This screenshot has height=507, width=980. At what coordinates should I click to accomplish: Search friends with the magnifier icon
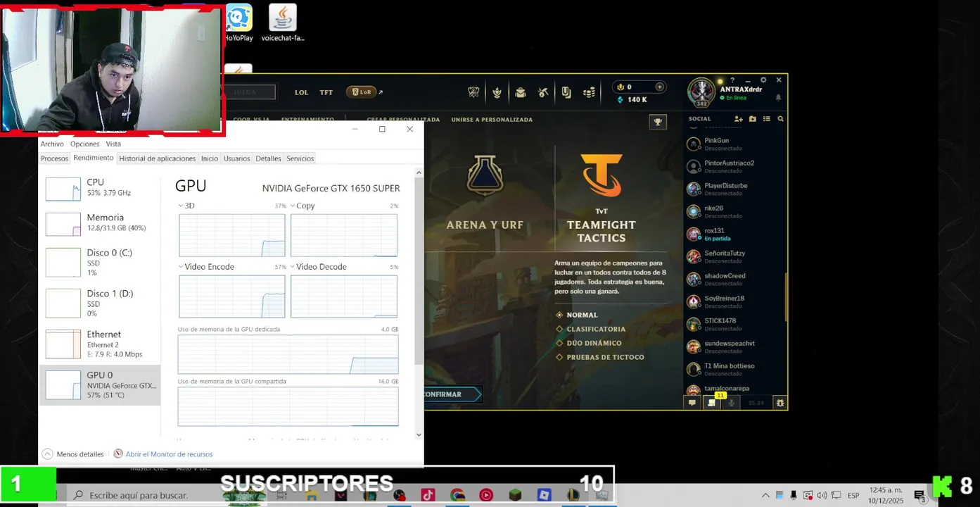[780, 119]
